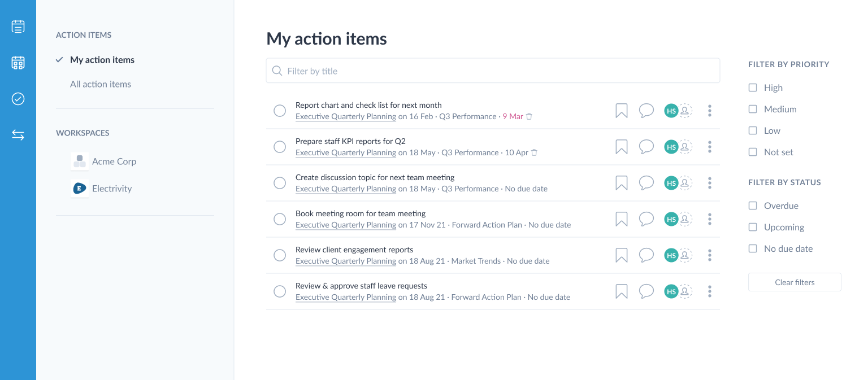Remove the 10 Apr due date via trash icon
The image size is (868, 380).
(535, 152)
